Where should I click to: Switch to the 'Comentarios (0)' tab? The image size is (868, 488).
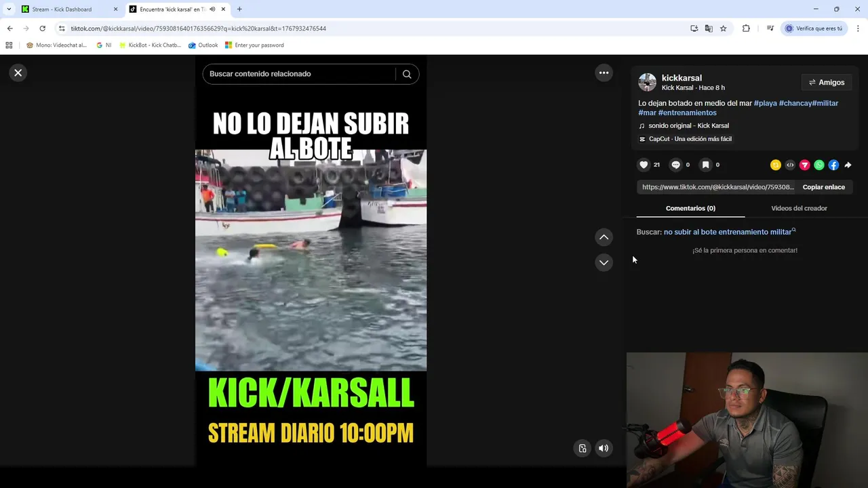coord(690,208)
